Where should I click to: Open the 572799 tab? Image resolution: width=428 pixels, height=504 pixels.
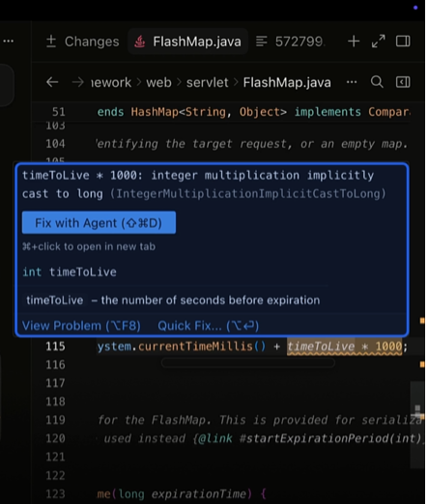291,42
